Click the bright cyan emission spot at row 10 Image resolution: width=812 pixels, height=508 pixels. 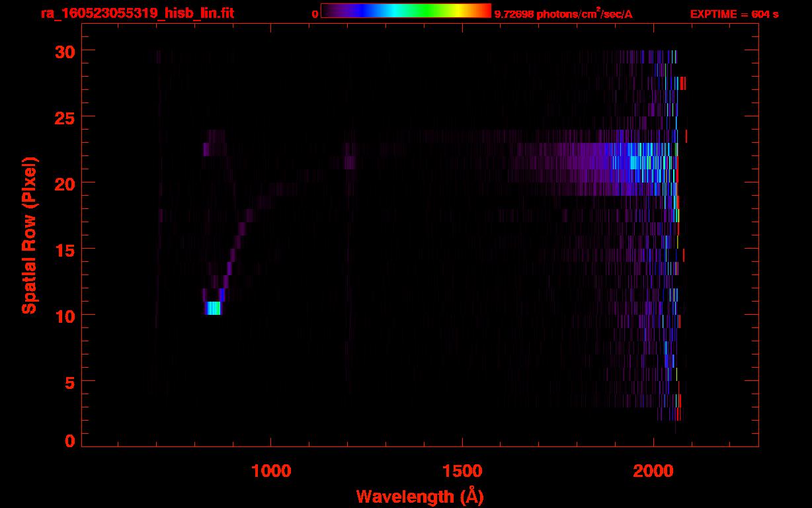click(x=213, y=308)
